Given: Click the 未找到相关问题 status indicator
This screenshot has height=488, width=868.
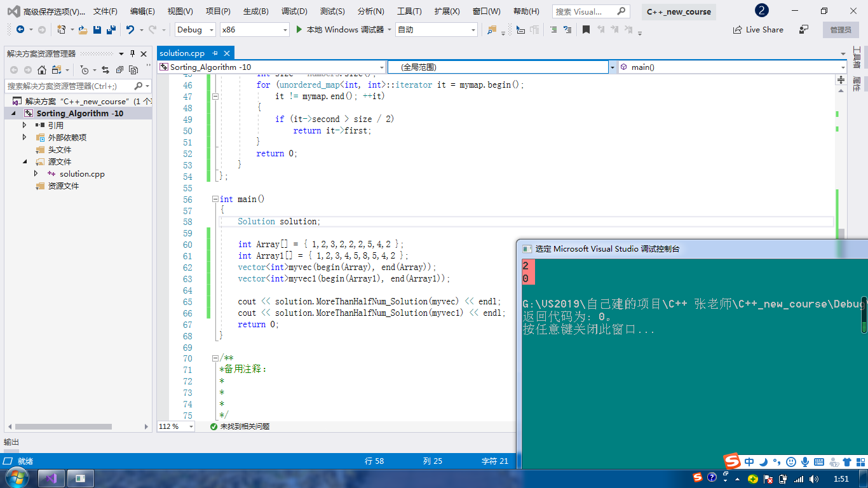Looking at the screenshot, I should click(x=240, y=426).
